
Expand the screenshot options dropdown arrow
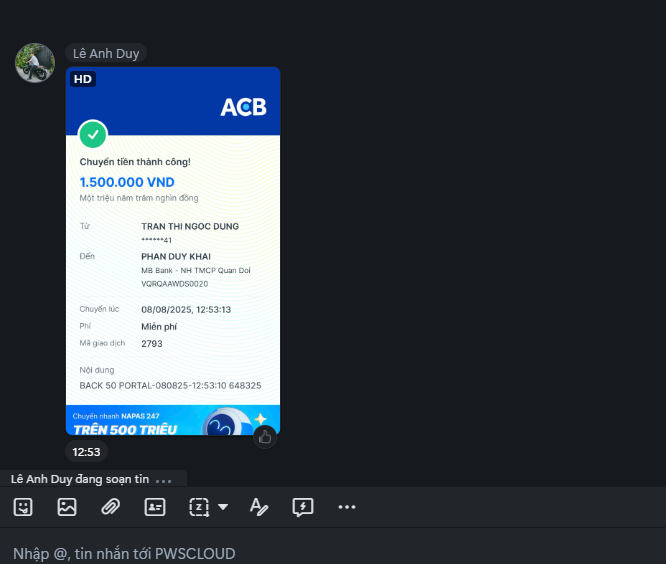(223, 507)
